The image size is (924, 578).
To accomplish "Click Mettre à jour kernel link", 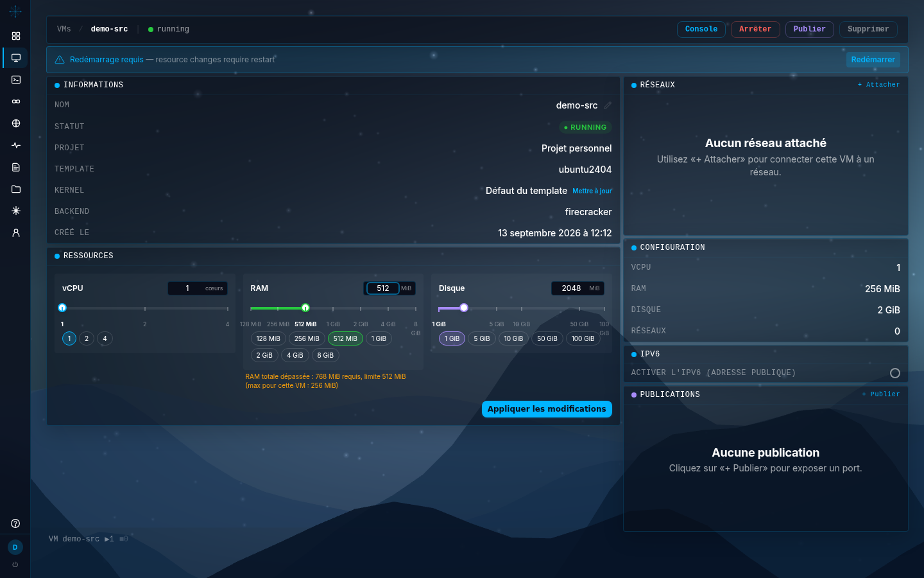I will click(x=592, y=191).
